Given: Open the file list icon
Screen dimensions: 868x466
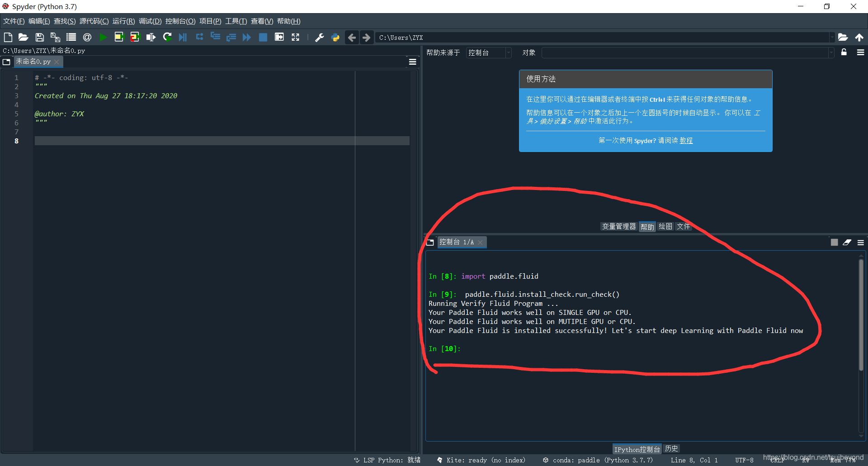Looking at the screenshot, I should [x=71, y=38].
